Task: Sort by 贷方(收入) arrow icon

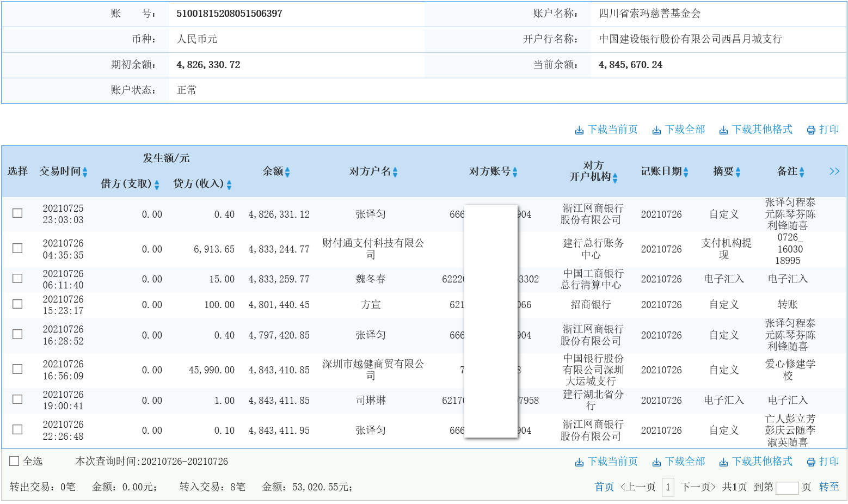Action: 229,185
